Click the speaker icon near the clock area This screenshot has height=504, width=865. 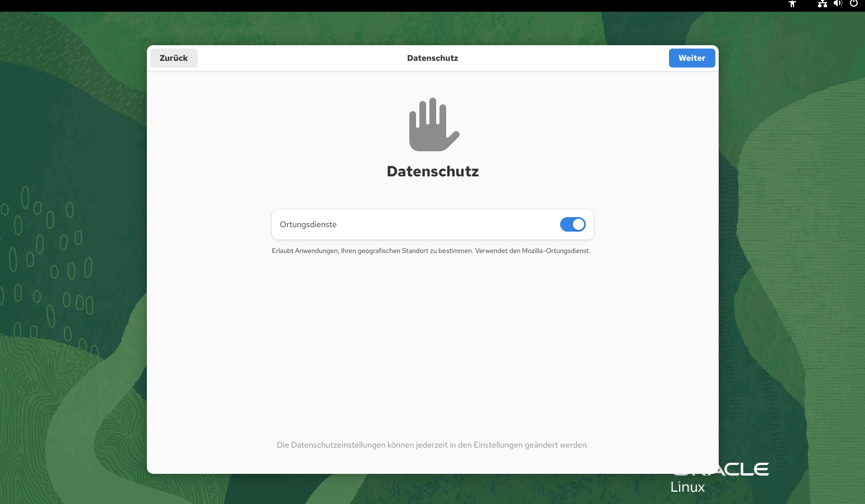(838, 4)
